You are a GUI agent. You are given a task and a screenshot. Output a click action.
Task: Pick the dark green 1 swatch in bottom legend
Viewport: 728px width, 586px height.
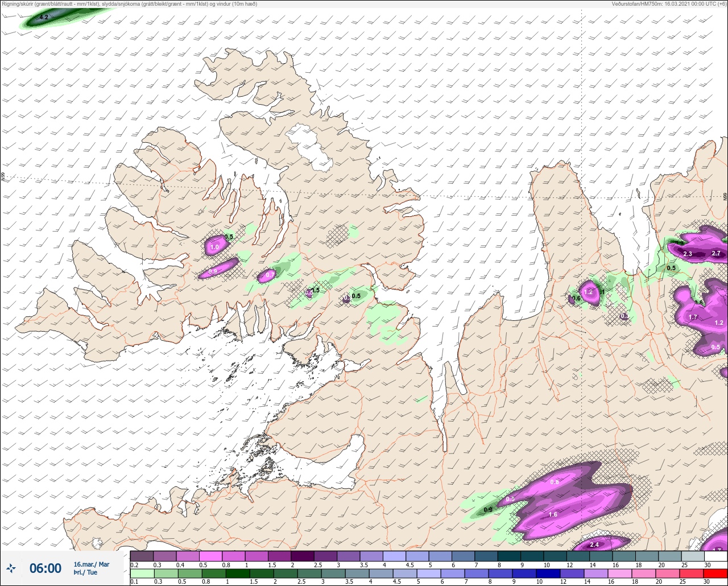tap(238, 573)
